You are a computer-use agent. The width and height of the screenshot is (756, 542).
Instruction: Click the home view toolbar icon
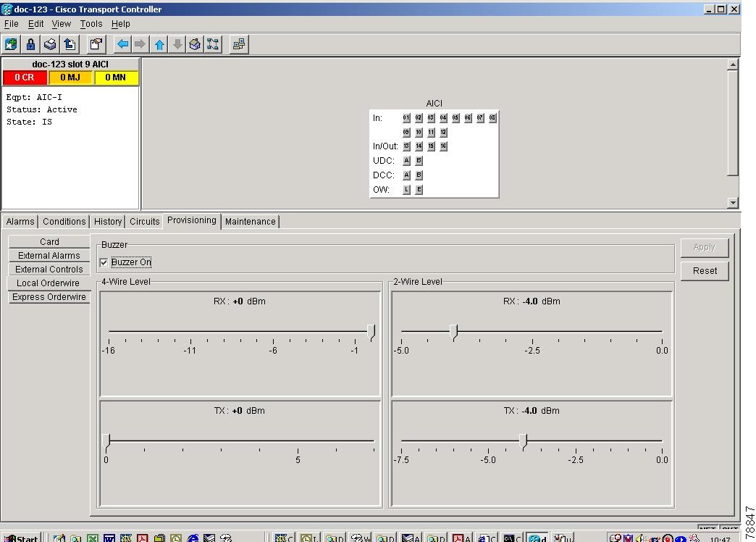coord(195,44)
